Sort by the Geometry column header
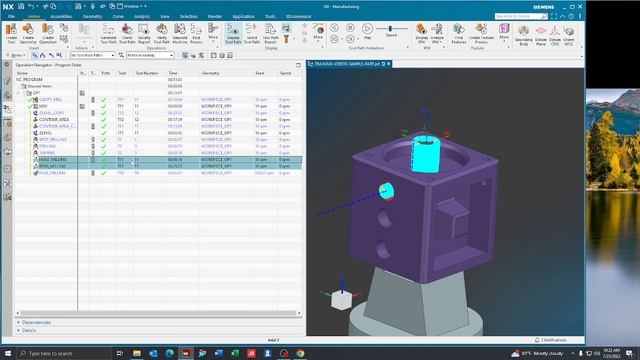Screen dimensions: 640x360 pos(210,73)
